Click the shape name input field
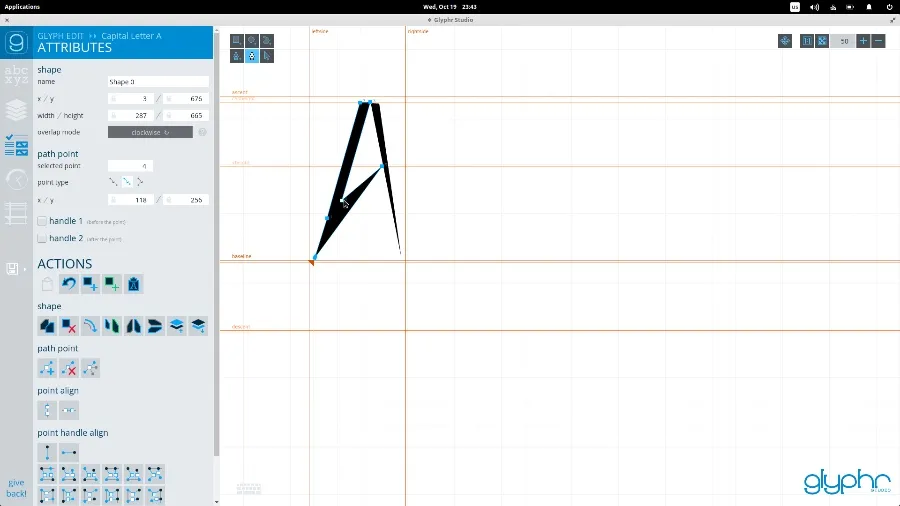 tap(158, 82)
